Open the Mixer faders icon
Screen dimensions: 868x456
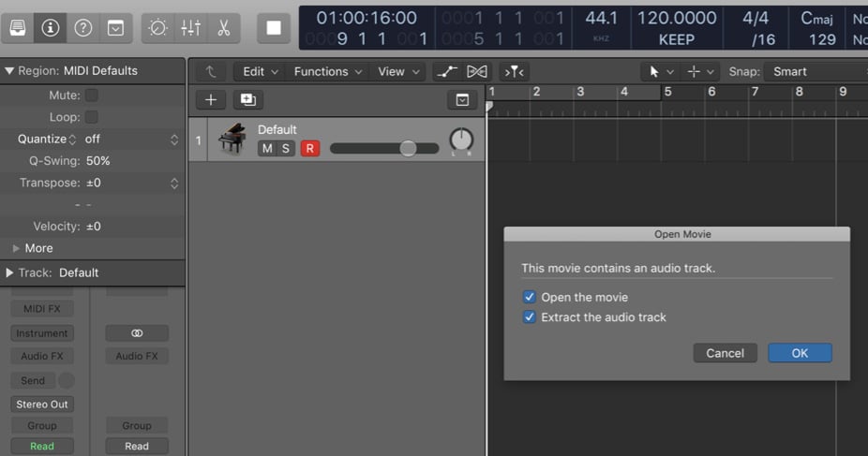pyautogui.click(x=190, y=28)
